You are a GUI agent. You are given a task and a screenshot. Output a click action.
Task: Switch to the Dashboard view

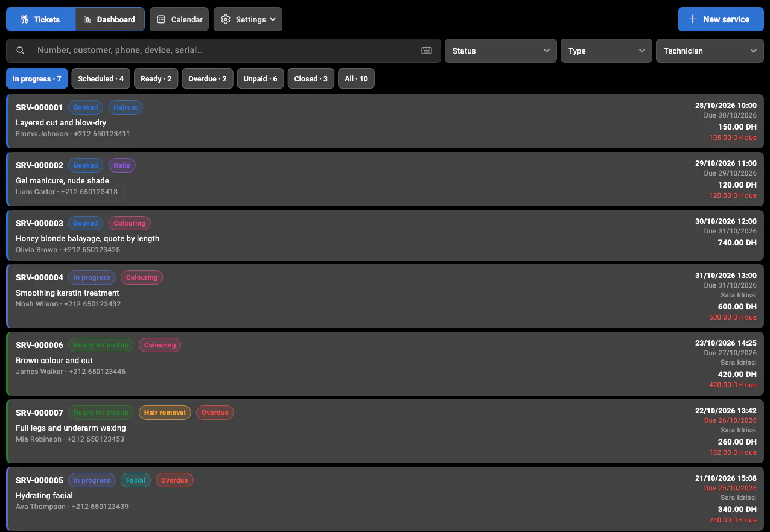tap(110, 19)
